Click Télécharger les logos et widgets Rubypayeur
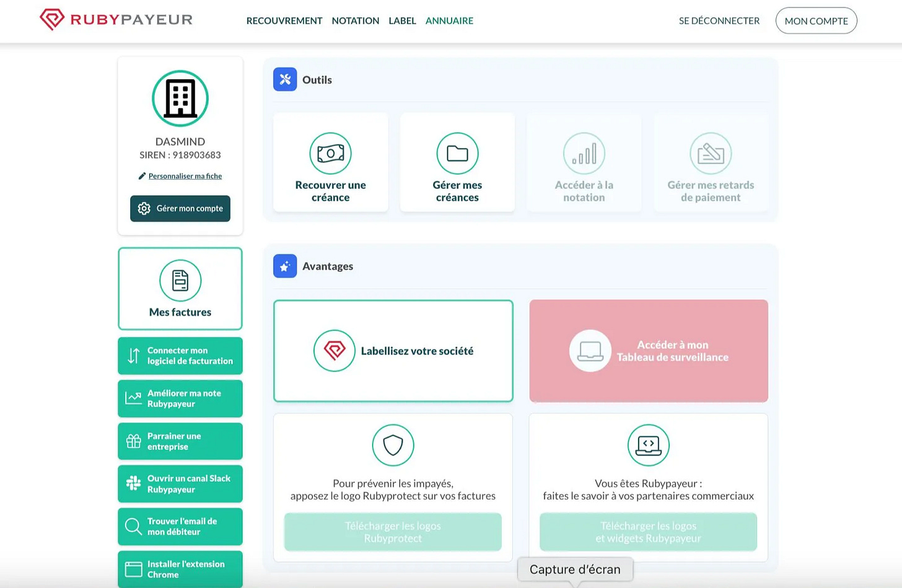 click(x=649, y=532)
